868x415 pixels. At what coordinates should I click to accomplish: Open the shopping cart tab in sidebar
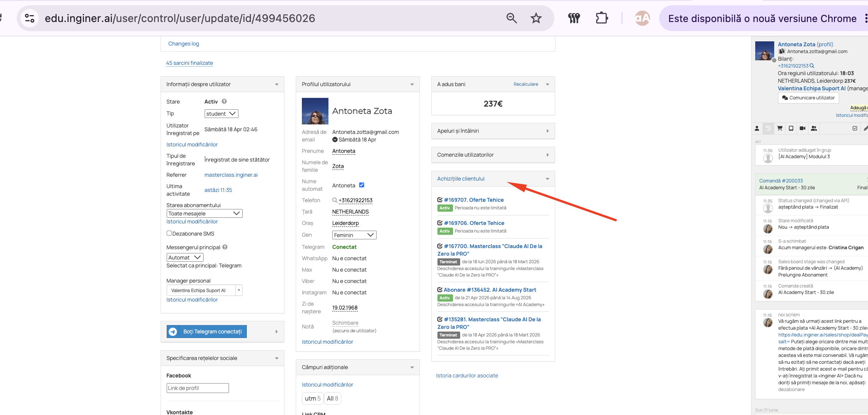click(x=780, y=129)
